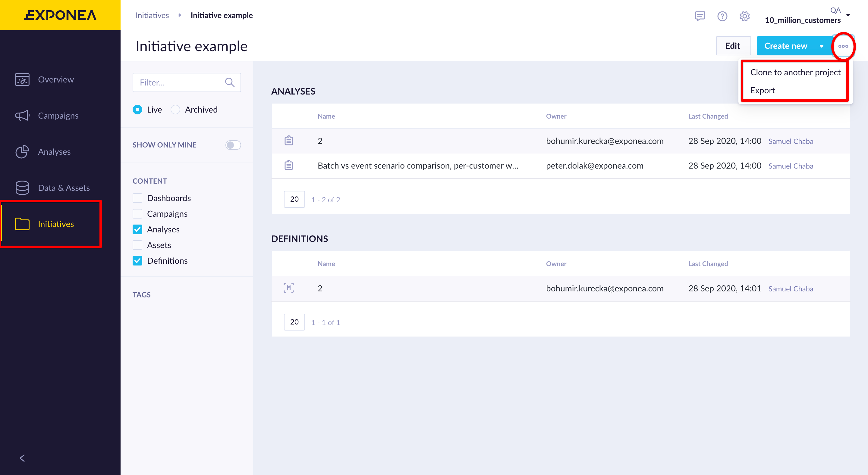Open the settings gear icon
The image size is (868, 475).
point(744,16)
